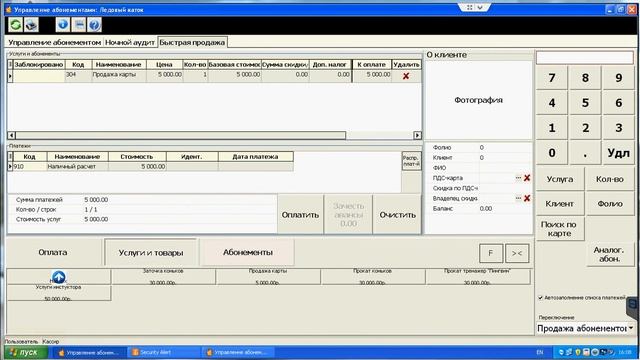Click the Услуга keypad button
640x360 pixels.
[x=560, y=179]
